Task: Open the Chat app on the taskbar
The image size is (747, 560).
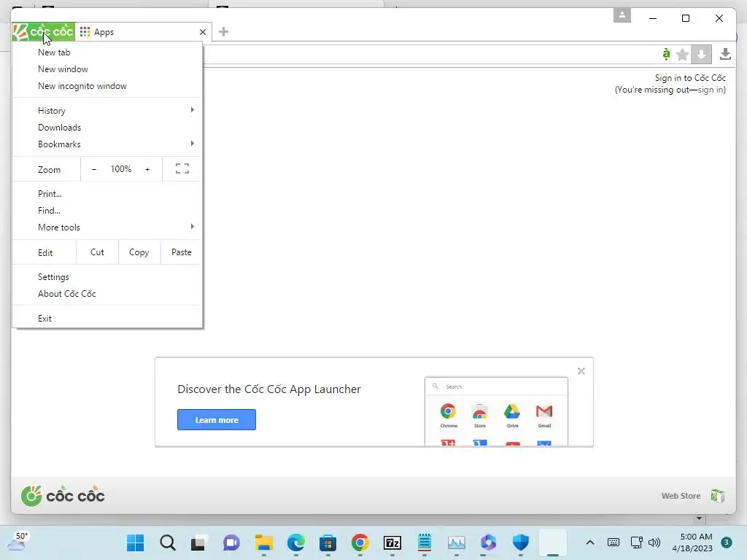Action: tap(231, 542)
